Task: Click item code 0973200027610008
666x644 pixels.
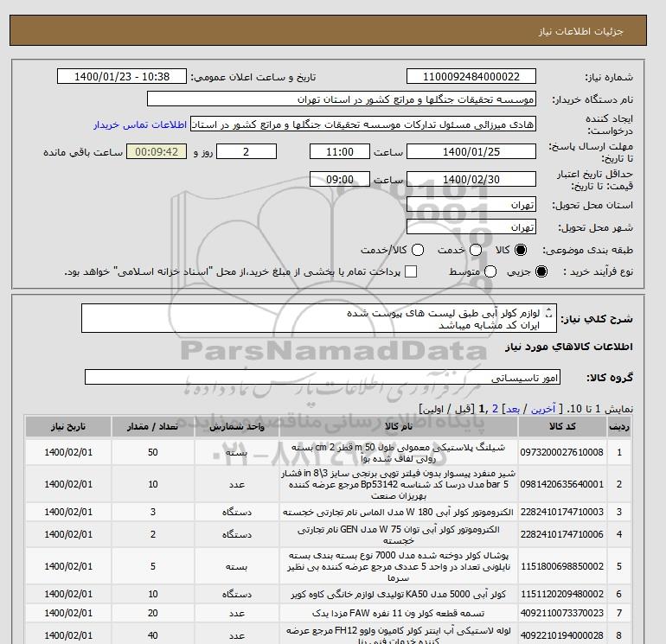Action: point(562,453)
